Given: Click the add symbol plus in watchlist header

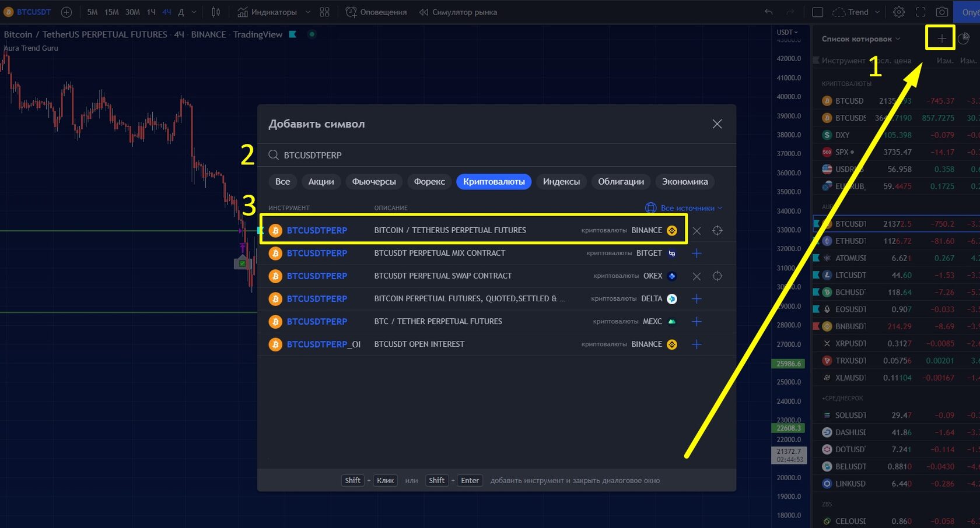Looking at the screenshot, I should point(942,38).
